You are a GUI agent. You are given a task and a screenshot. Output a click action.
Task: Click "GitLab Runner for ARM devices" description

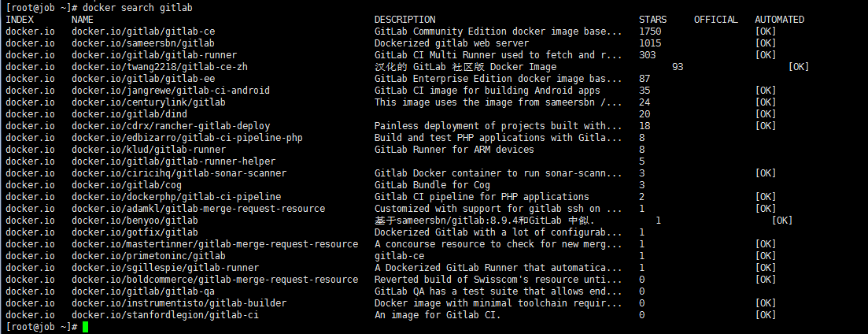coord(454,150)
